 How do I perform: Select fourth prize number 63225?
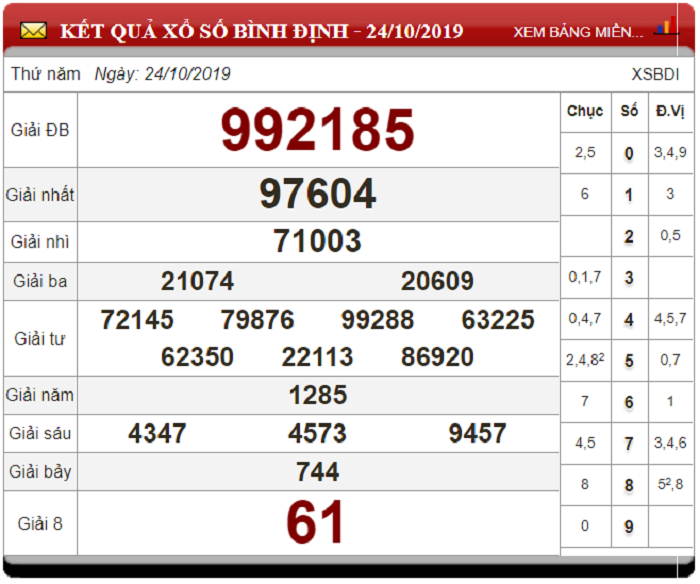tap(498, 320)
